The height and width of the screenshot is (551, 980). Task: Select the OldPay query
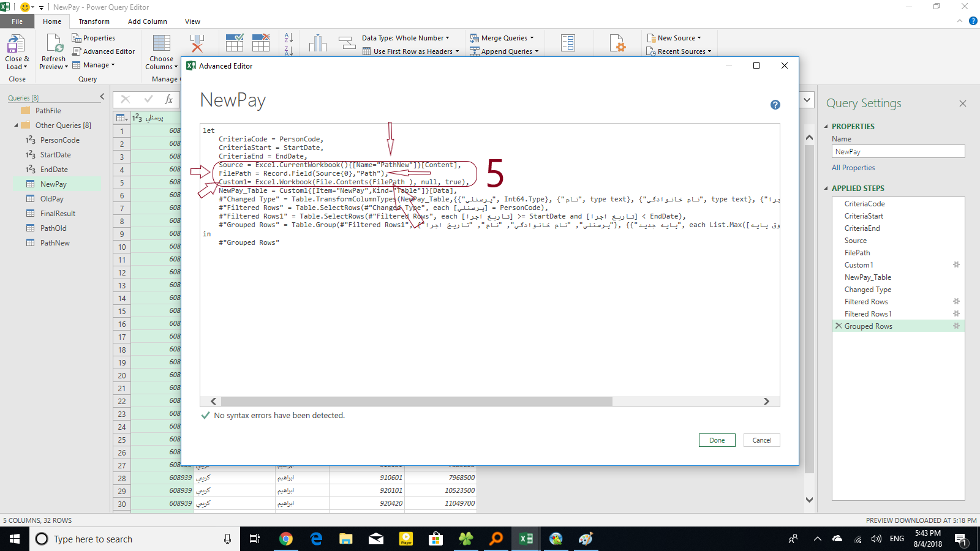click(x=52, y=199)
